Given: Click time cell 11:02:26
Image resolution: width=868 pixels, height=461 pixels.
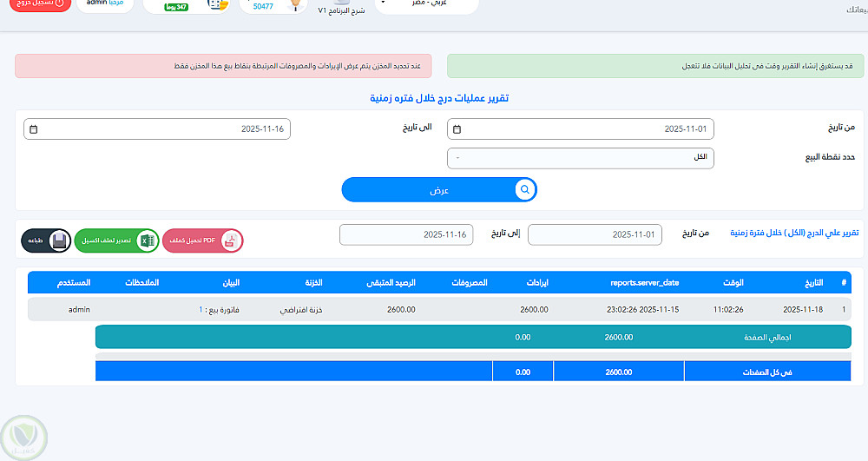Looking at the screenshot, I should (x=728, y=310).
